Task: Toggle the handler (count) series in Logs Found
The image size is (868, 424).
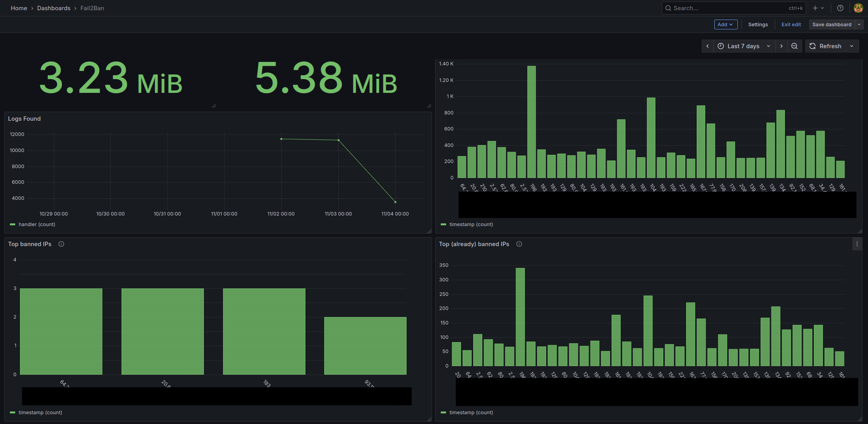Action: pos(37,224)
